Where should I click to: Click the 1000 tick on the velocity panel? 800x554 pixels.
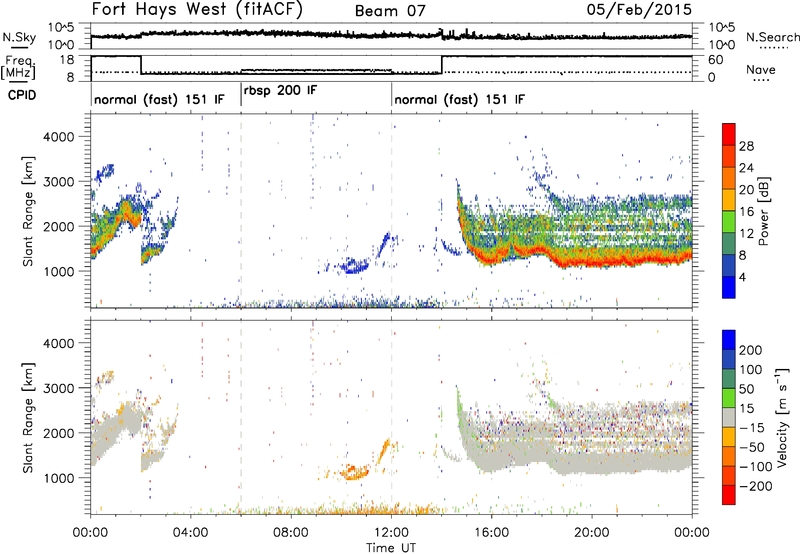click(x=59, y=478)
